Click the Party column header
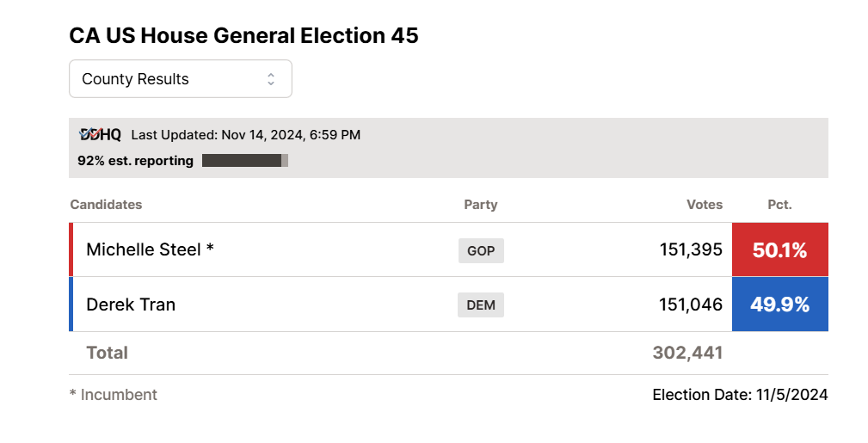 (481, 205)
